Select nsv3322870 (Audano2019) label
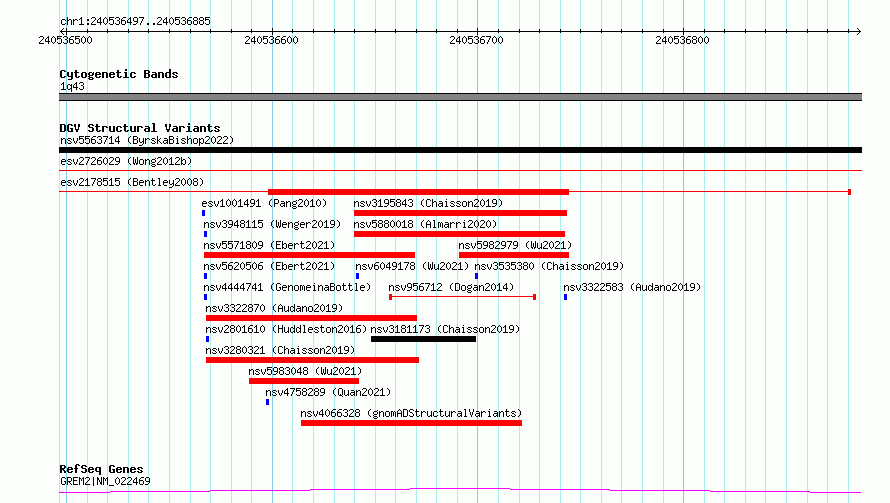The height and width of the screenshot is (503, 890). coord(274,308)
